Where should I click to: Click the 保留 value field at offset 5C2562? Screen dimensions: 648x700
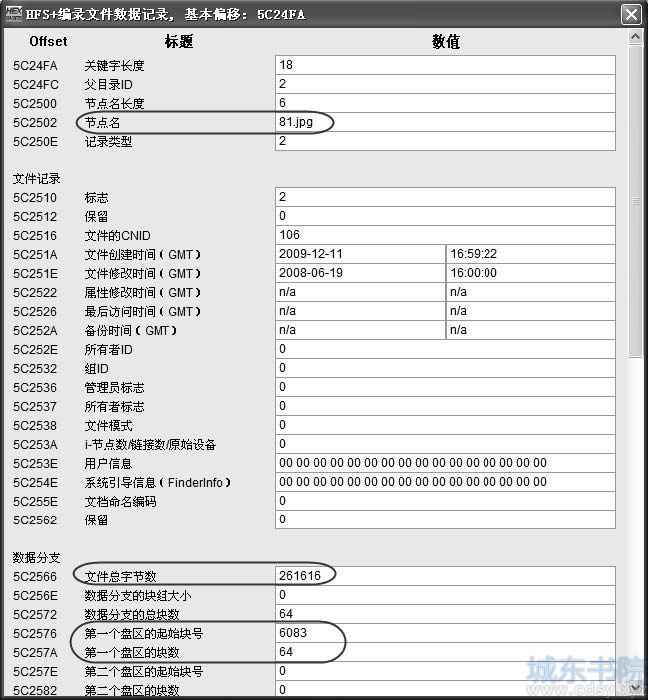445,520
